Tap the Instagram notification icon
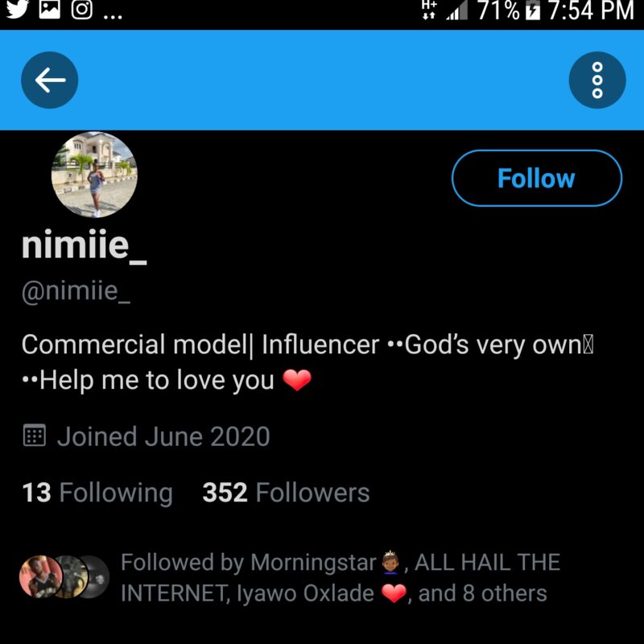 pyautogui.click(x=81, y=10)
